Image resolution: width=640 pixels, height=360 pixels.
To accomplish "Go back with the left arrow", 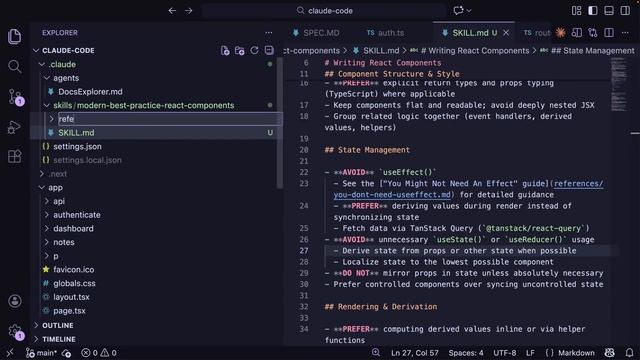I will click(x=172, y=11).
